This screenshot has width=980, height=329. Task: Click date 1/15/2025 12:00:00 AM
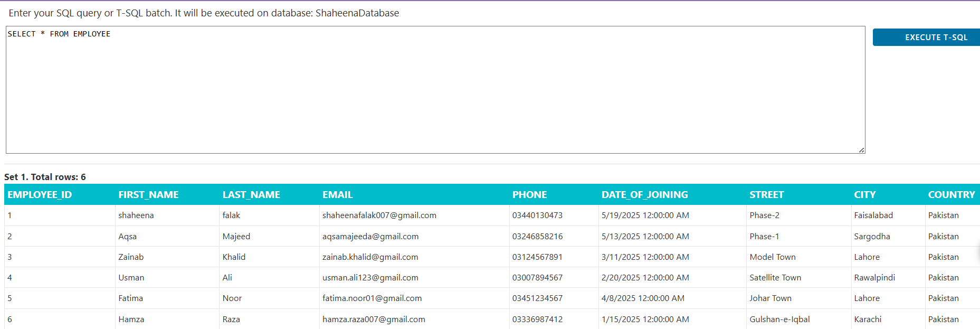click(x=645, y=319)
